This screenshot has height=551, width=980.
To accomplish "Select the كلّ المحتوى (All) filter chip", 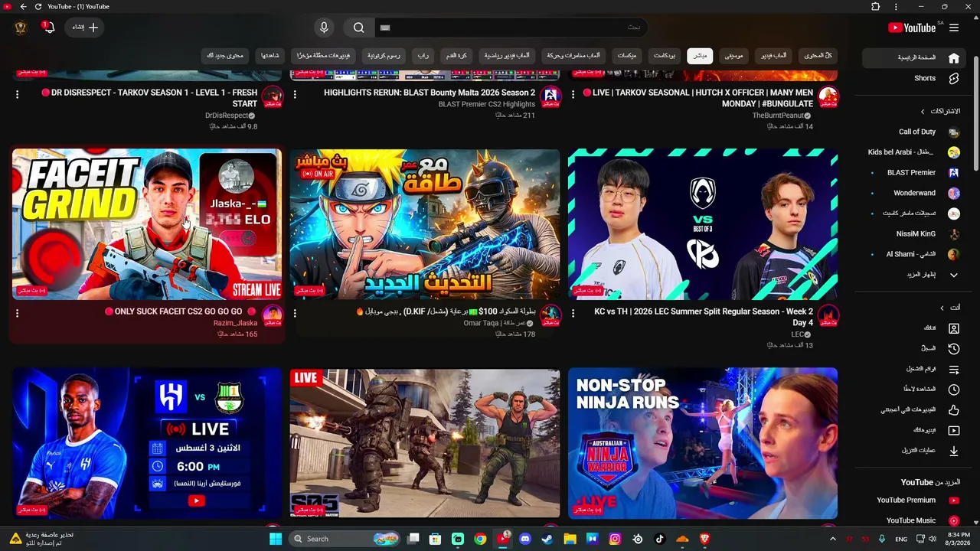I will point(818,56).
